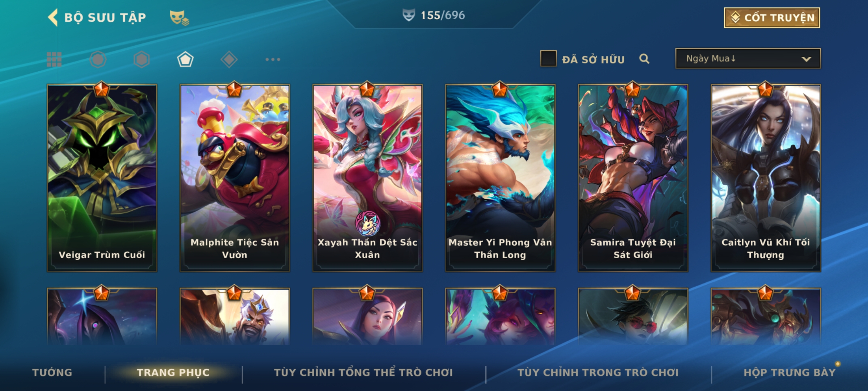Open the mask and coins shop icon
The height and width of the screenshot is (391, 868).
[179, 18]
